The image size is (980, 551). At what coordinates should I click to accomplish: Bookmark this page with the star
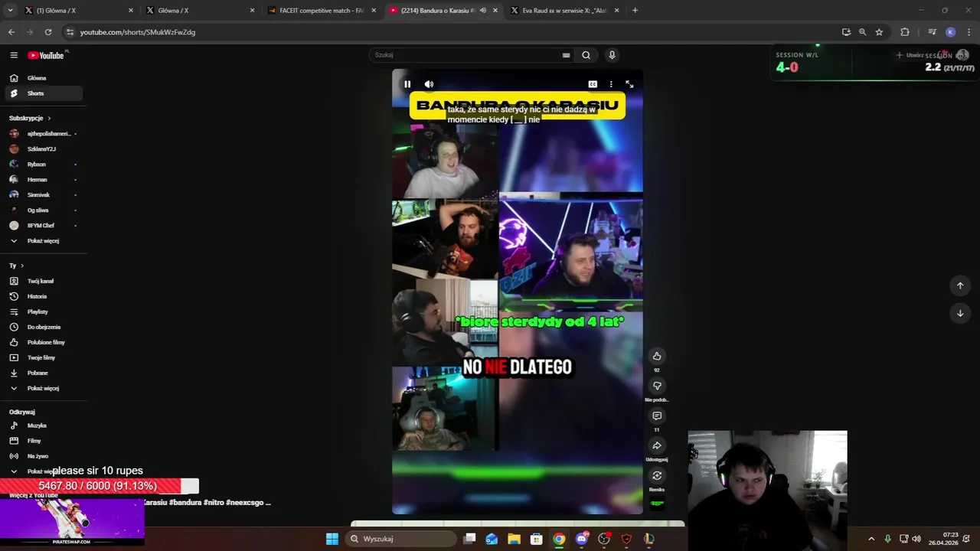pos(879,32)
